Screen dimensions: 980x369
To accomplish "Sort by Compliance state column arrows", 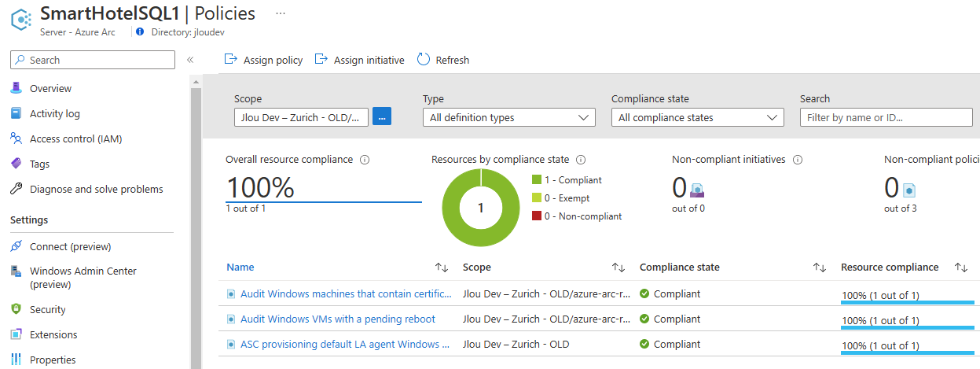I will pos(820,268).
